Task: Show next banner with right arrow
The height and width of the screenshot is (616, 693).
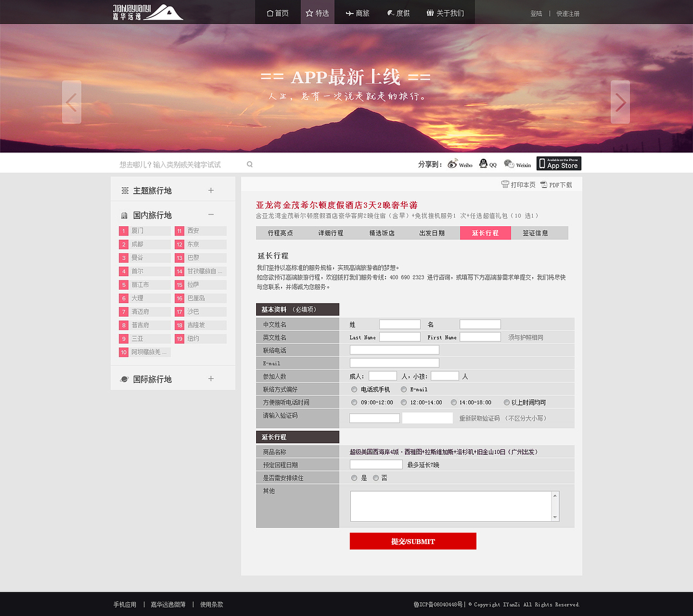Action: (620, 102)
